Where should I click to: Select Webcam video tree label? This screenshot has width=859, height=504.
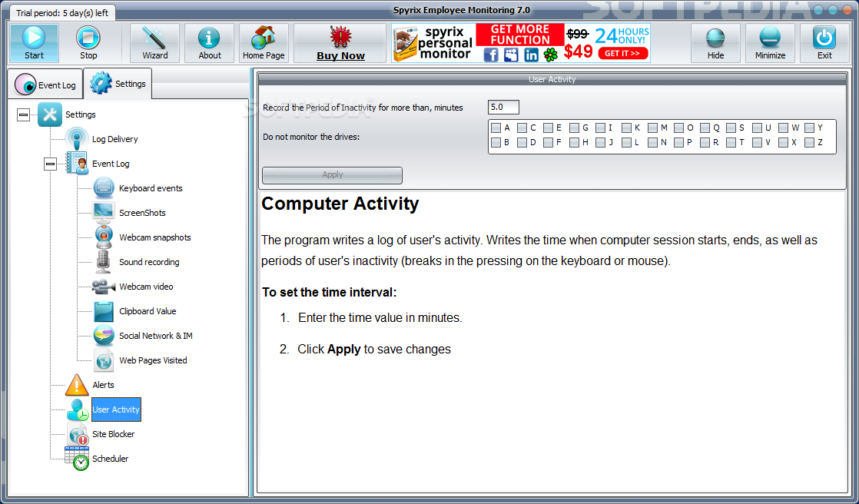146,287
